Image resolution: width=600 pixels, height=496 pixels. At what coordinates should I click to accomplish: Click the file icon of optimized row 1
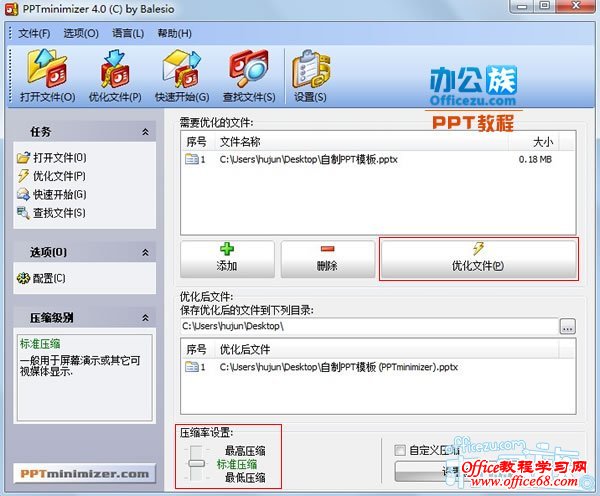click(191, 367)
